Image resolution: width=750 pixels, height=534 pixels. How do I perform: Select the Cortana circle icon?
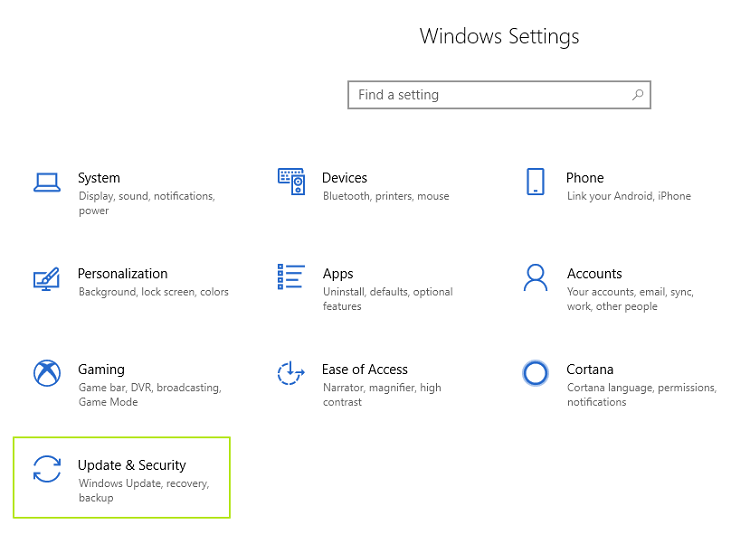(x=535, y=373)
